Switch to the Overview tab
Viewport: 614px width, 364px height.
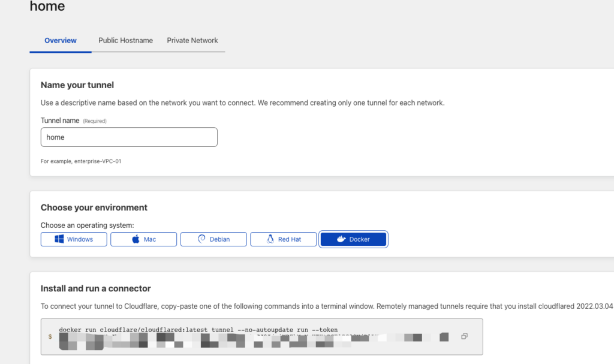[61, 41]
